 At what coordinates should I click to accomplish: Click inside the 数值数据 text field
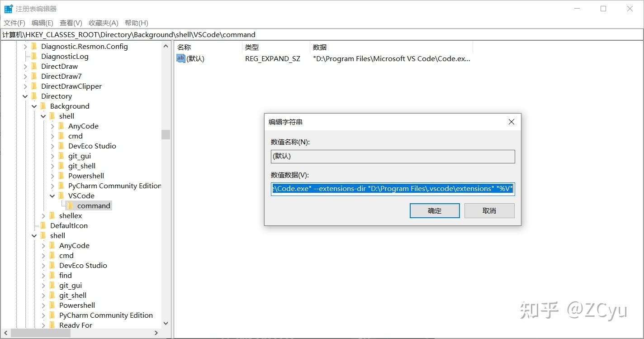point(393,189)
